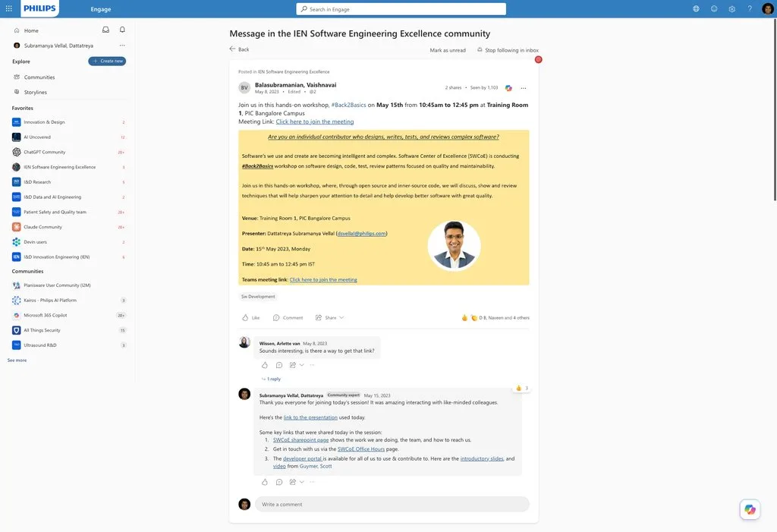
Task: Click the page vertical scrollbar
Action: pos(775,109)
